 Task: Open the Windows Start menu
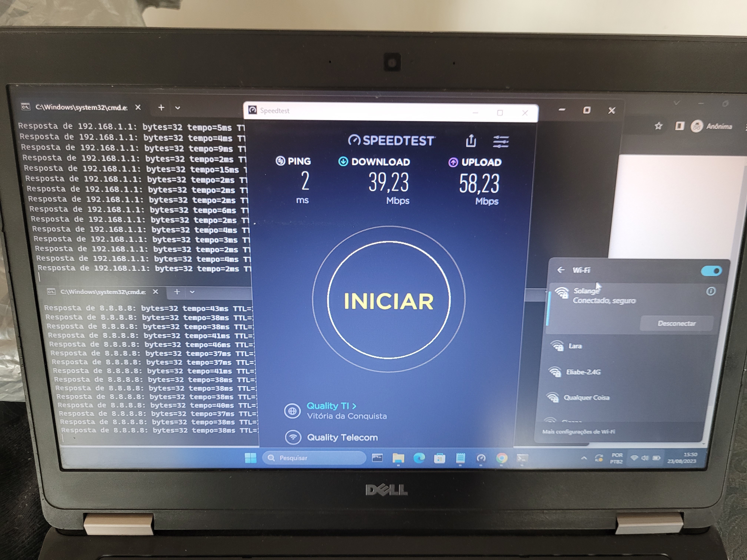(250, 458)
